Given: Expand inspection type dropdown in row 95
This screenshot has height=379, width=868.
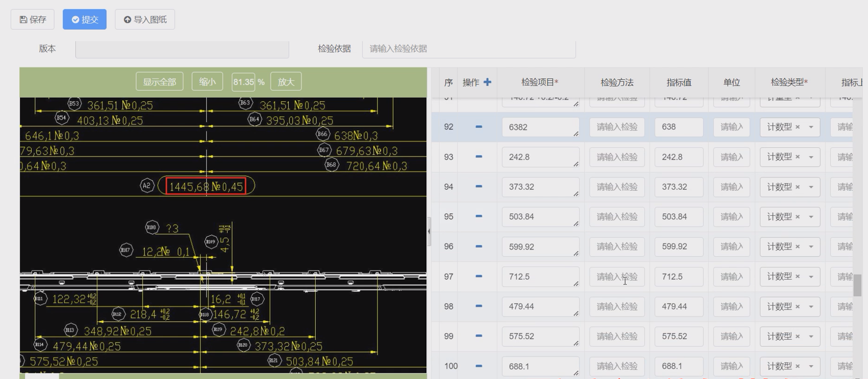Looking at the screenshot, I should point(811,217).
